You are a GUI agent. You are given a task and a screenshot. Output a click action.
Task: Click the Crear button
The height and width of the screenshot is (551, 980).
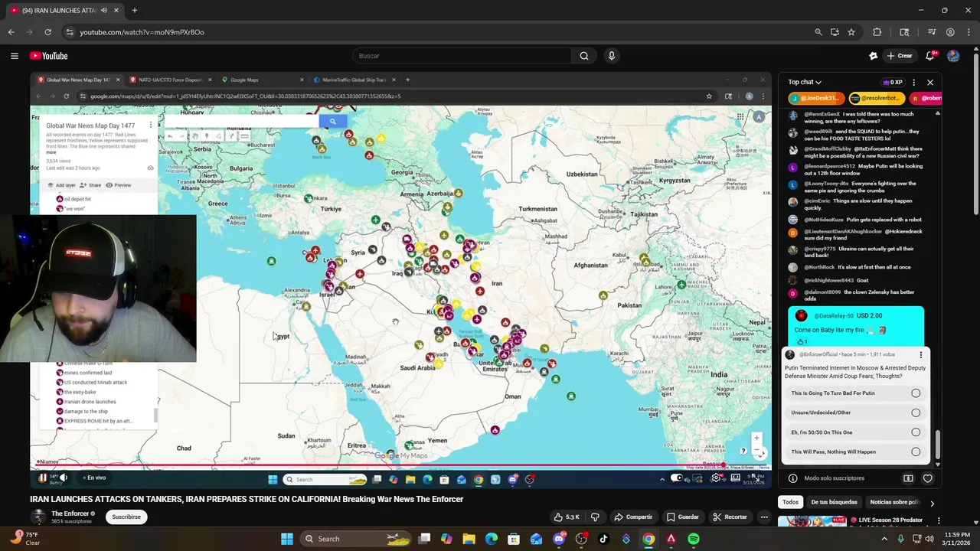pos(900,56)
